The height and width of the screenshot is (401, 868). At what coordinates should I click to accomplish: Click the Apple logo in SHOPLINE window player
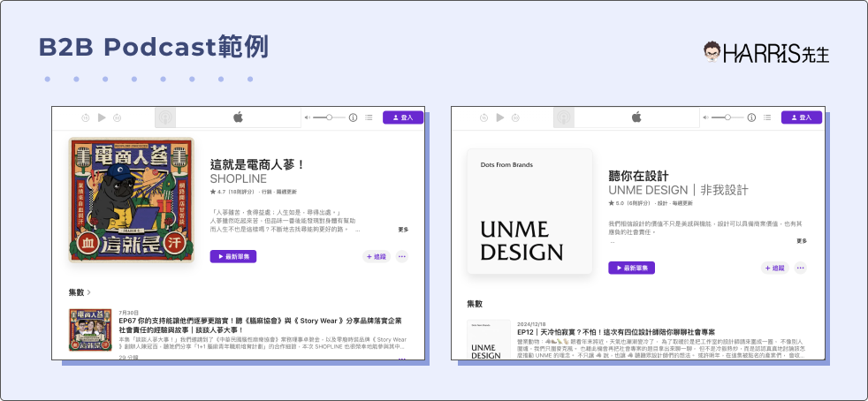[238, 117]
